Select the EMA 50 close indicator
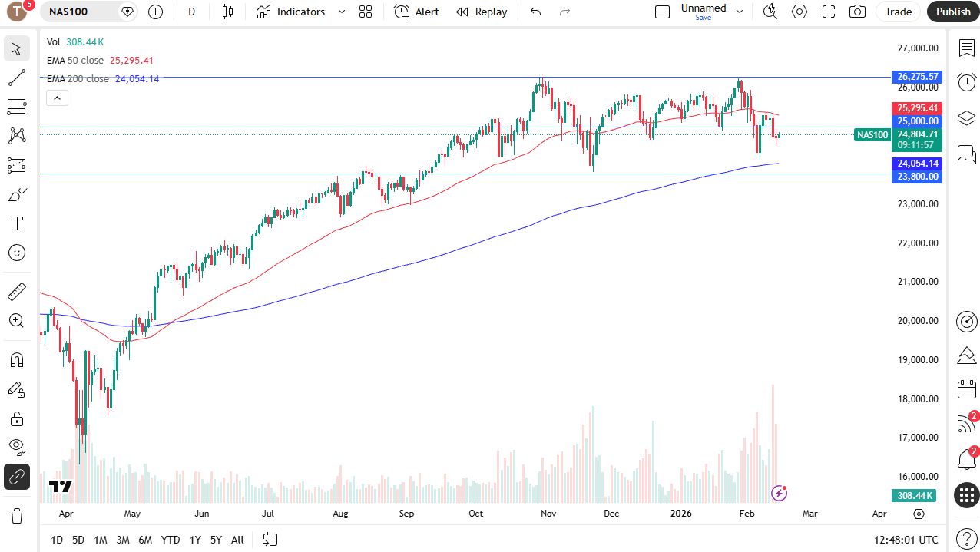This screenshot has height=552, width=980. point(78,60)
